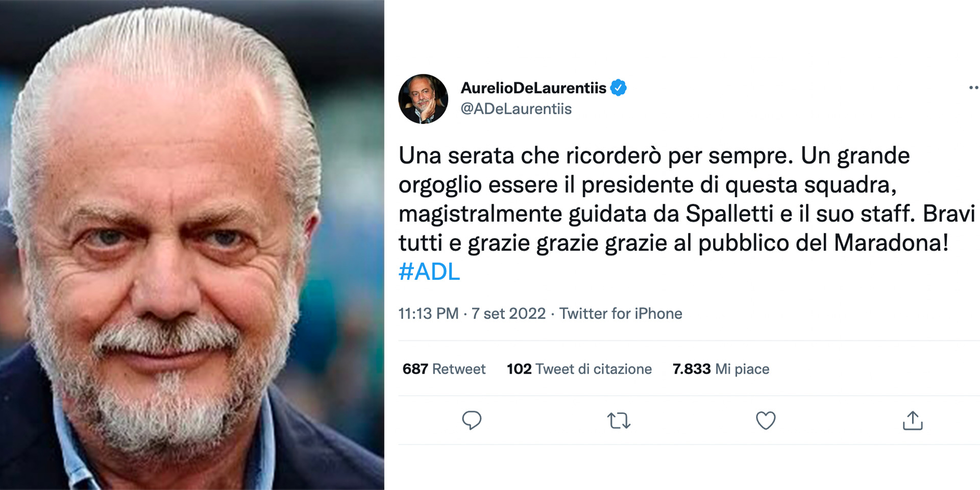This screenshot has height=490, width=980.
Task: Show the 7.833 Mi piace list
Action: (721, 369)
